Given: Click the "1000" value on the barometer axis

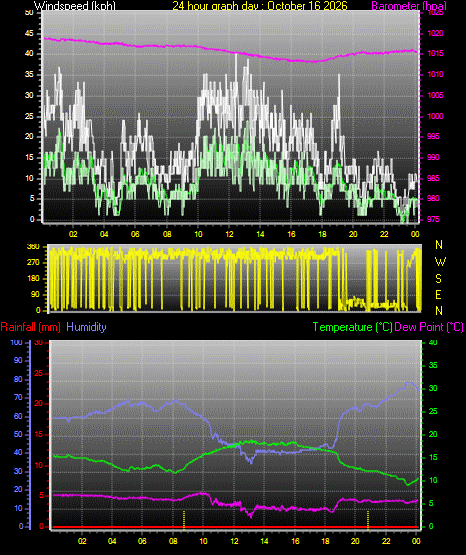Looking at the screenshot, I should (436, 116).
